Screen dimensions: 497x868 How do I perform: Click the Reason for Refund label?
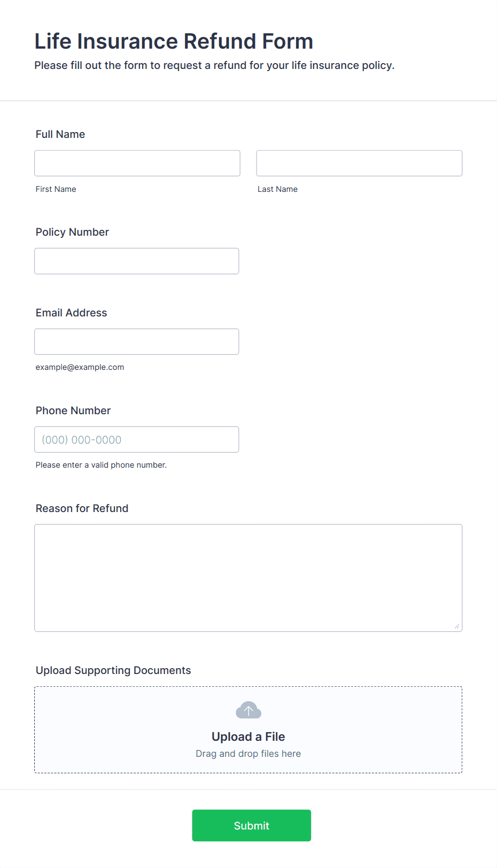[82, 508]
